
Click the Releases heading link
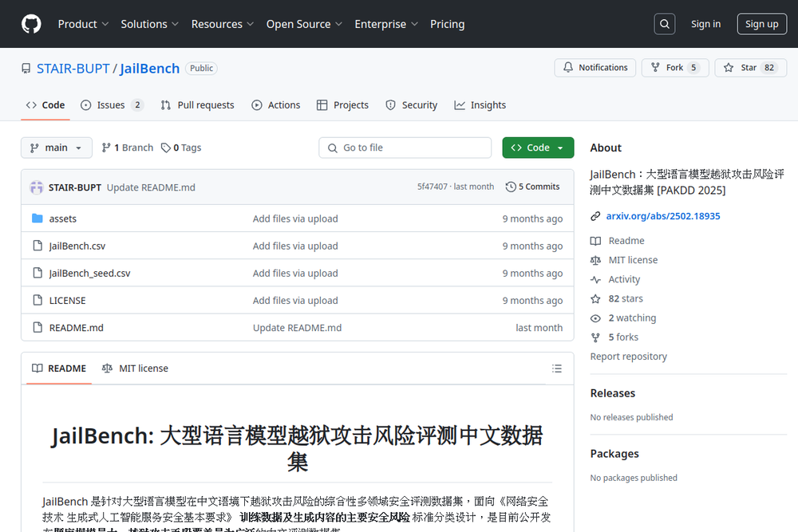pos(613,393)
